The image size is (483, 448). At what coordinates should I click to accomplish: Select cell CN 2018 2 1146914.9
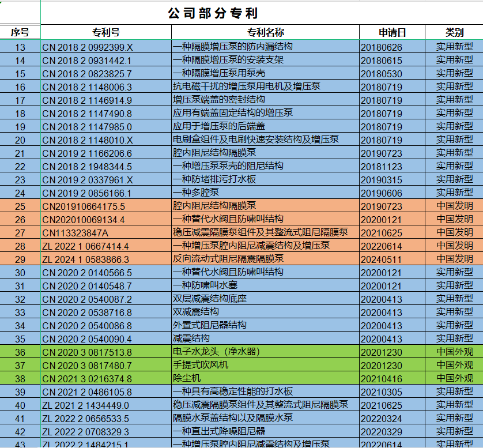pyautogui.click(x=106, y=100)
